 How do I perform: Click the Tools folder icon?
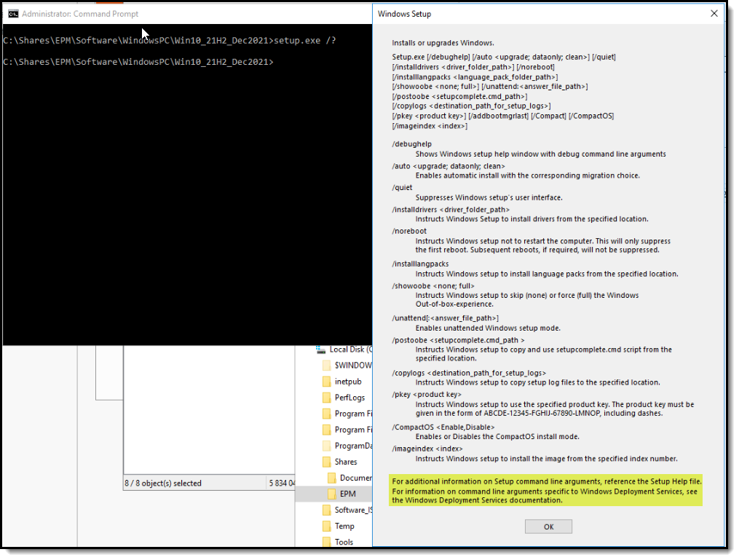[x=325, y=542]
